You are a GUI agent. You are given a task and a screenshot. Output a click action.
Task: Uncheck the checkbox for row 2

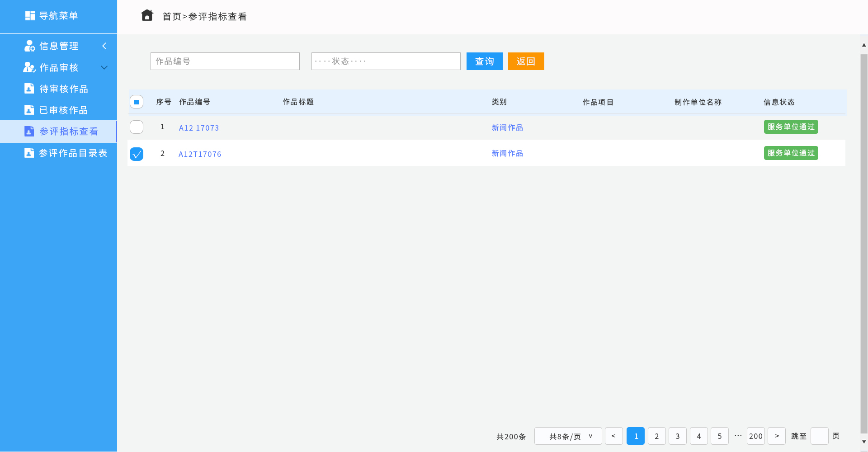(x=137, y=154)
